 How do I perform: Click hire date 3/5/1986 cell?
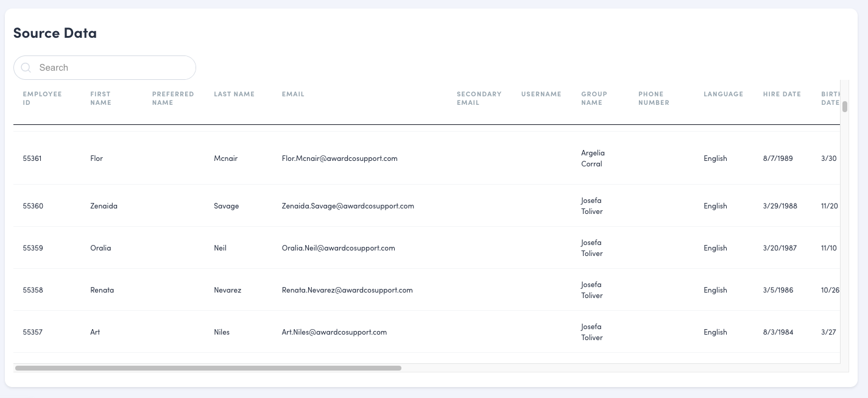pyautogui.click(x=778, y=290)
